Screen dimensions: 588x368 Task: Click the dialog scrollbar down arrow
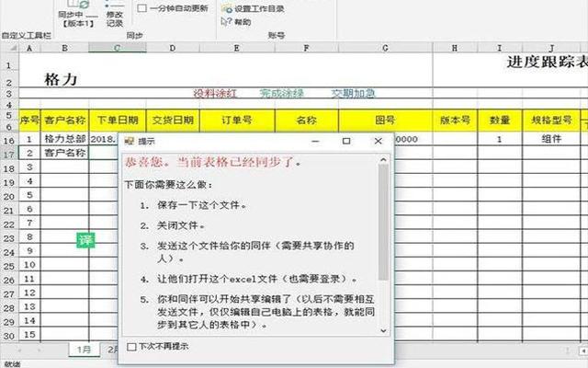click(x=383, y=331)
